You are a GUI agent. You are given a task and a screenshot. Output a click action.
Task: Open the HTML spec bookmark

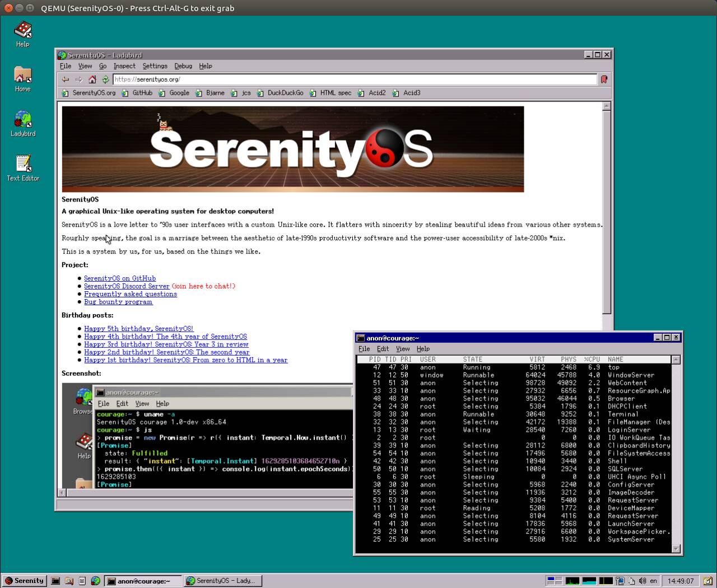click(330, 93)
